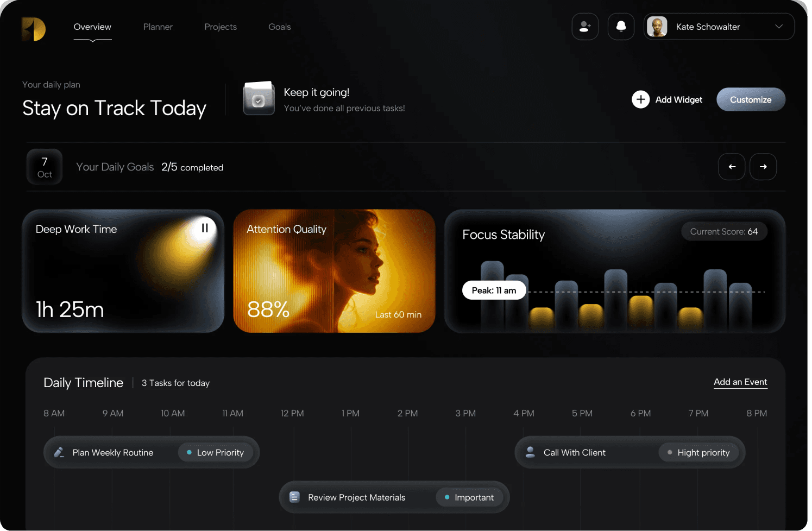
Task: Click the 8 AM timeline label
Action: point(54,413)
